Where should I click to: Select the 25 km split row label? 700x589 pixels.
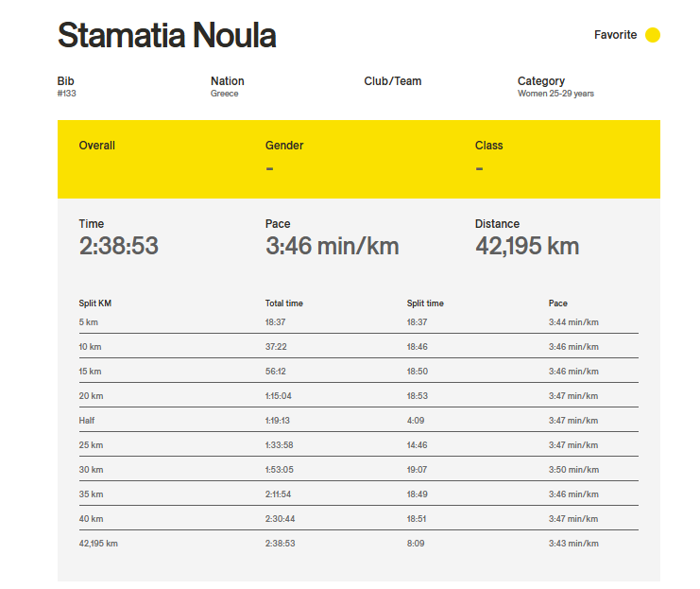91,445
